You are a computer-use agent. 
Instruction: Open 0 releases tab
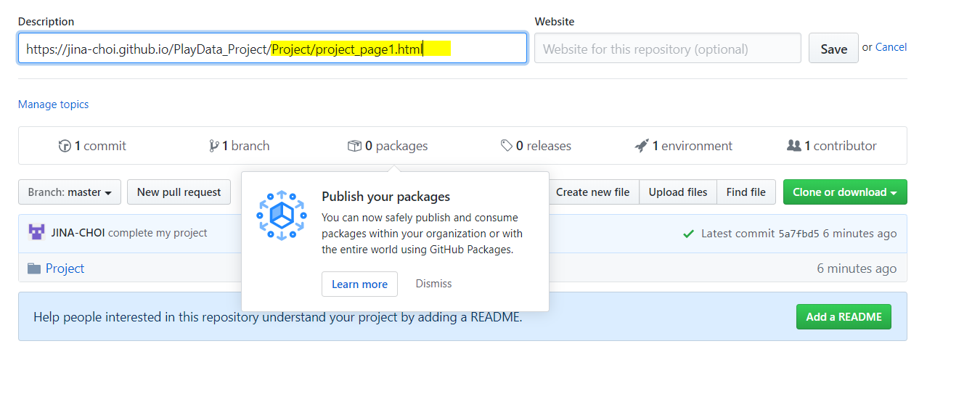click(x=536, y=146)
